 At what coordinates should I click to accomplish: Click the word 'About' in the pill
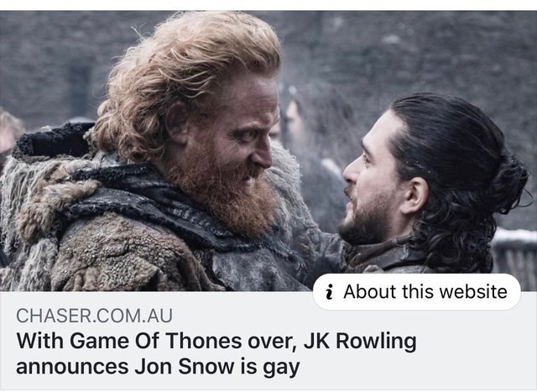(370, 292)
